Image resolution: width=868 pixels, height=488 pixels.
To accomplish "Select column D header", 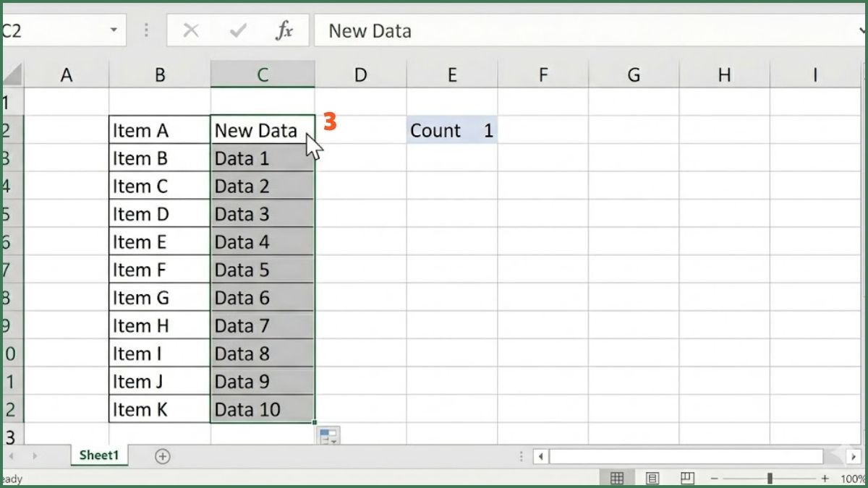I will click(360, 74).
